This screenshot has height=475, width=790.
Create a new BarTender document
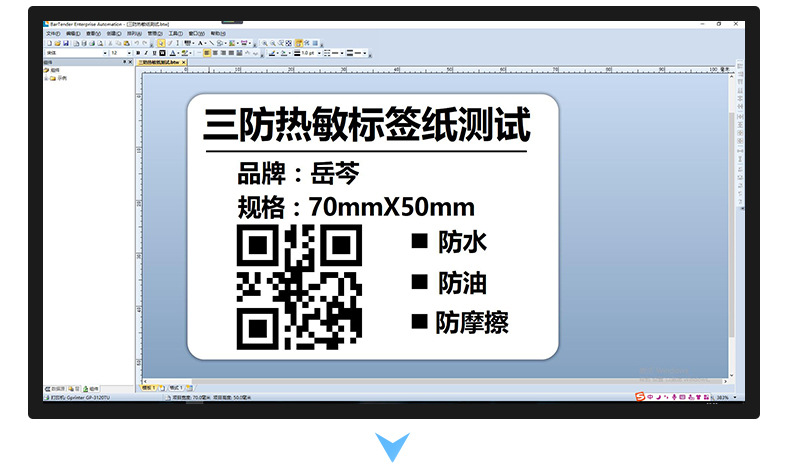click(49, 43)
